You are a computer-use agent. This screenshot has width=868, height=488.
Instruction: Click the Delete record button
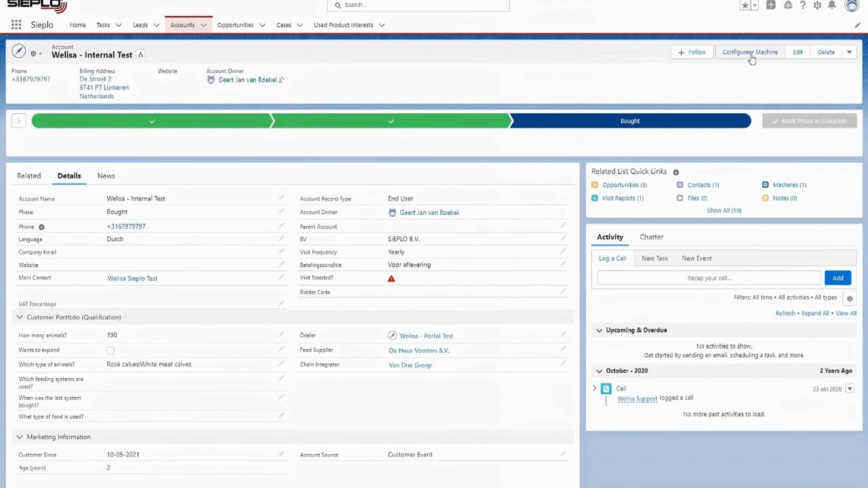pos(826,52)
